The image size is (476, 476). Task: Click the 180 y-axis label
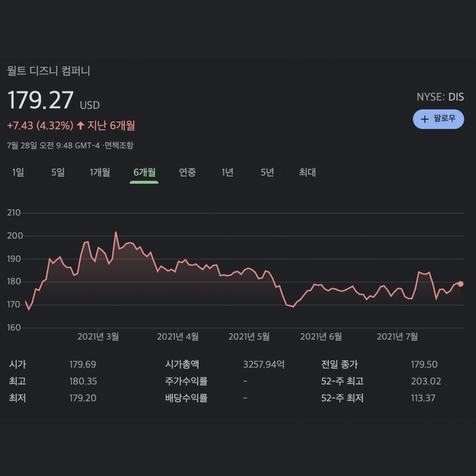coord(14,281)
